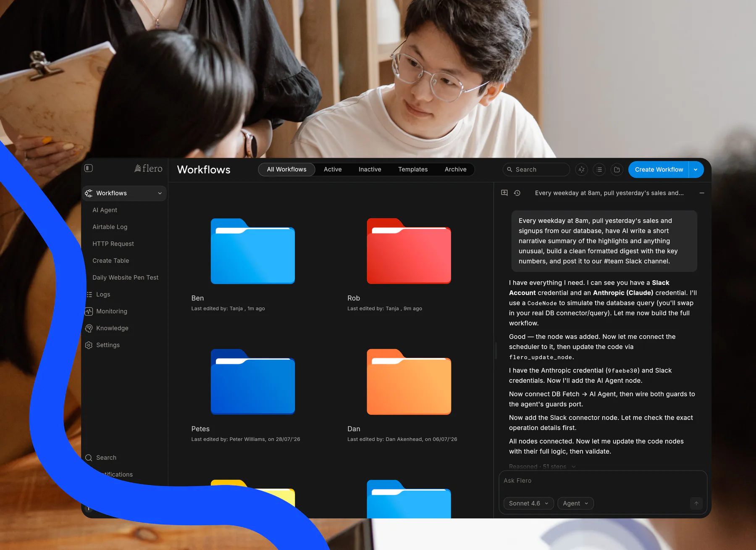Open Settings gear in sidebar
This screenshot has height=550, width=756.
(x=89, y=345)
